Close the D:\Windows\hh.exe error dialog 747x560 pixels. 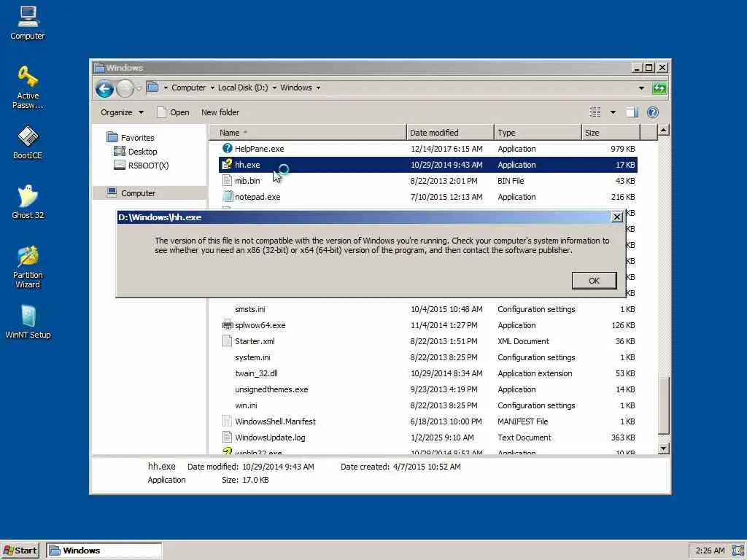click(x=617, y=217)
